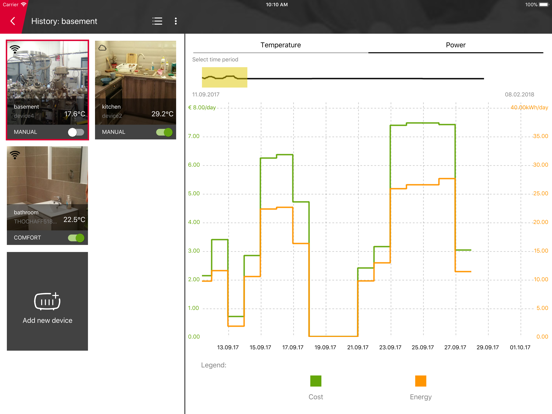The height and width of the screenshot is (414, 552).
Task: Click the 17.6°C basement temperature
Action: tap(75, 114)
